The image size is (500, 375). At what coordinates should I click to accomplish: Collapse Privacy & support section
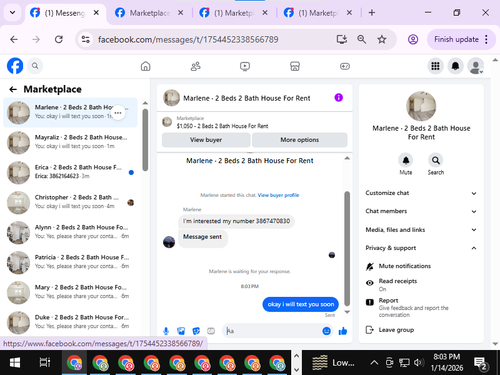[x=421, y=248]
